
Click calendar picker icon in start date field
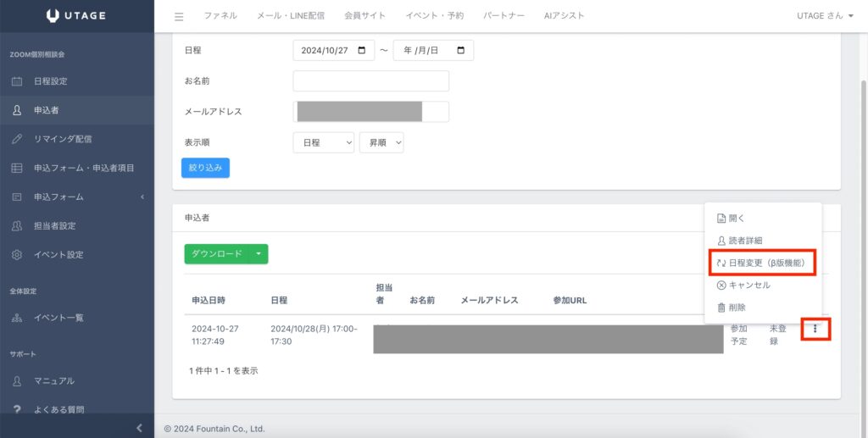click(361, 50)
